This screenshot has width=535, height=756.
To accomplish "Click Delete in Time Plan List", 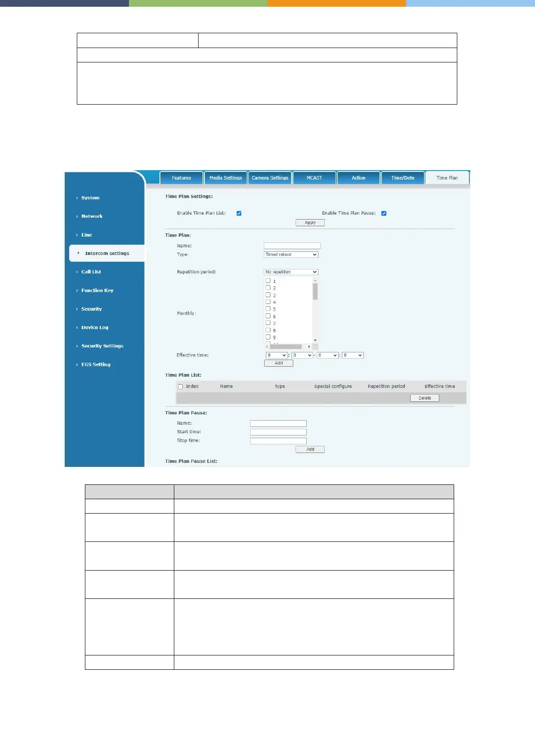I will pyautogui.click(x=424, y=398).
